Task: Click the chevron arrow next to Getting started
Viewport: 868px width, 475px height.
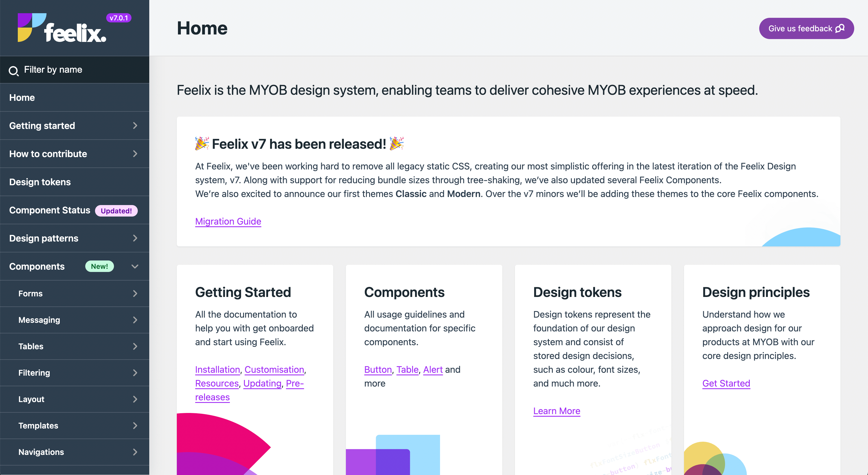Action: [x=135, y=126]
